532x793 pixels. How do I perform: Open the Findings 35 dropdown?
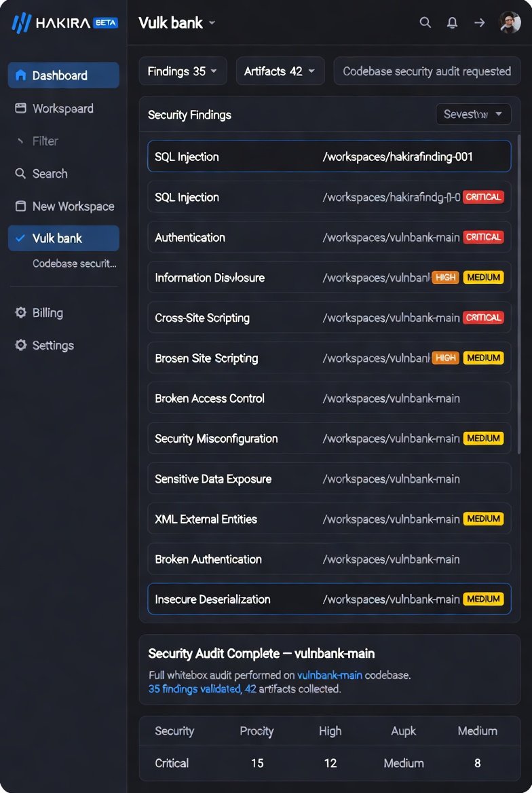tap(183, 71)
